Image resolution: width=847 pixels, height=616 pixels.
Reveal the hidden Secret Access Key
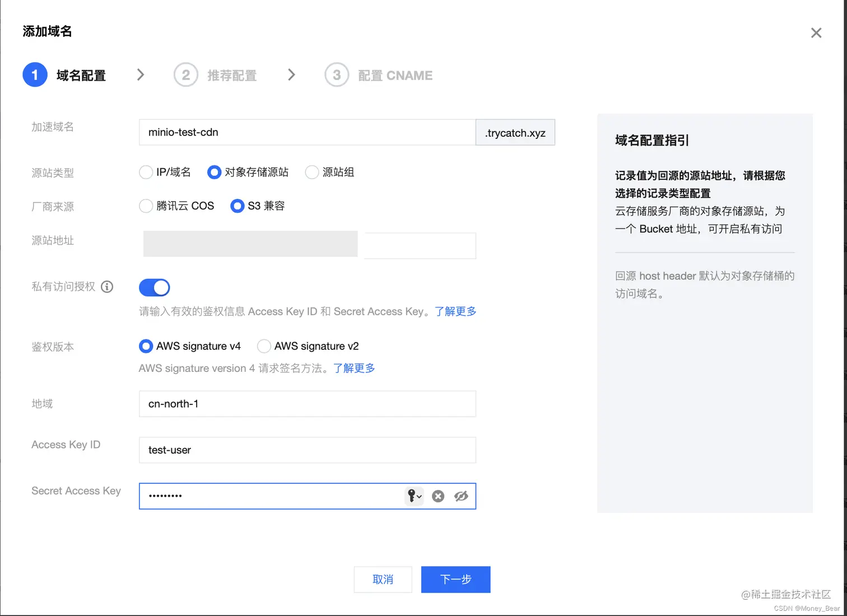[461, 496]
